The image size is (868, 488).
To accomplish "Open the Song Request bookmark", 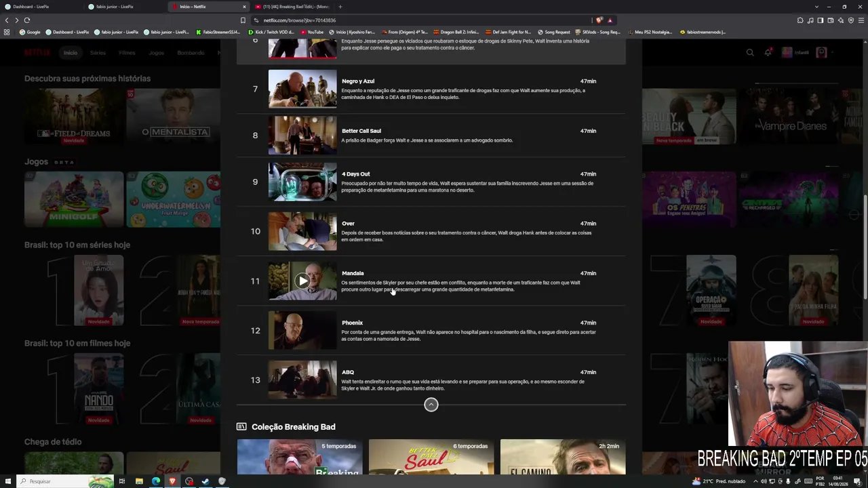I will 554,32.
